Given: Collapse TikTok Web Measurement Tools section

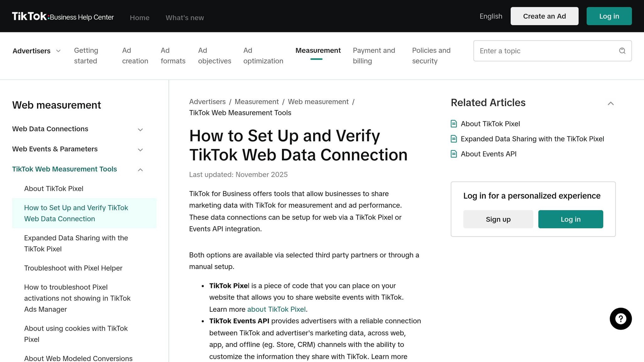Looking at the screenshot, I should click(x=140, y=170).
